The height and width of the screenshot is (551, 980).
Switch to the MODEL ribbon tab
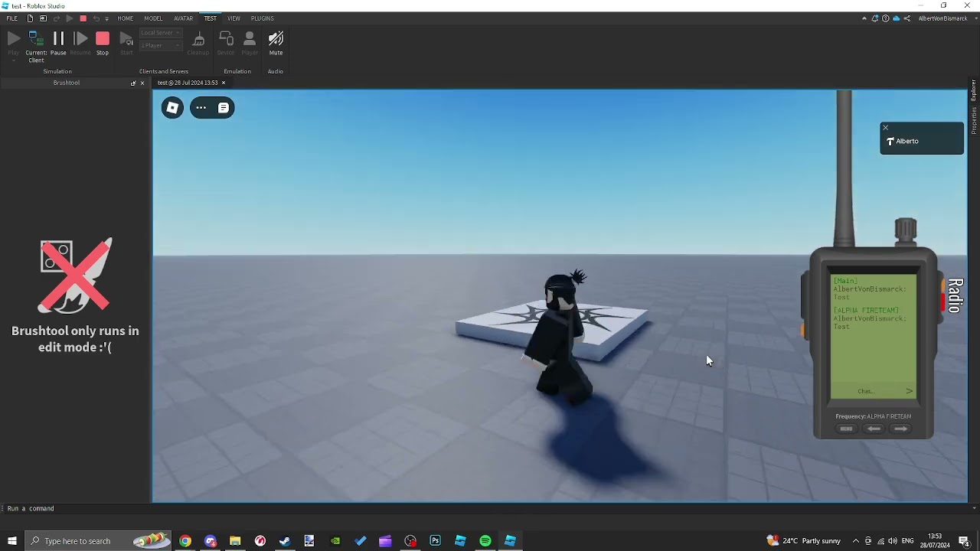(x=153, y=18)
